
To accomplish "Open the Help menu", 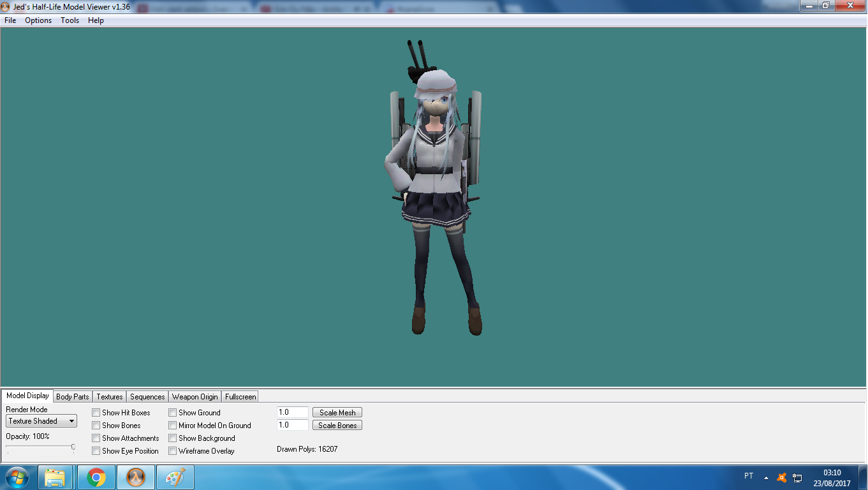I will (96, 20).
